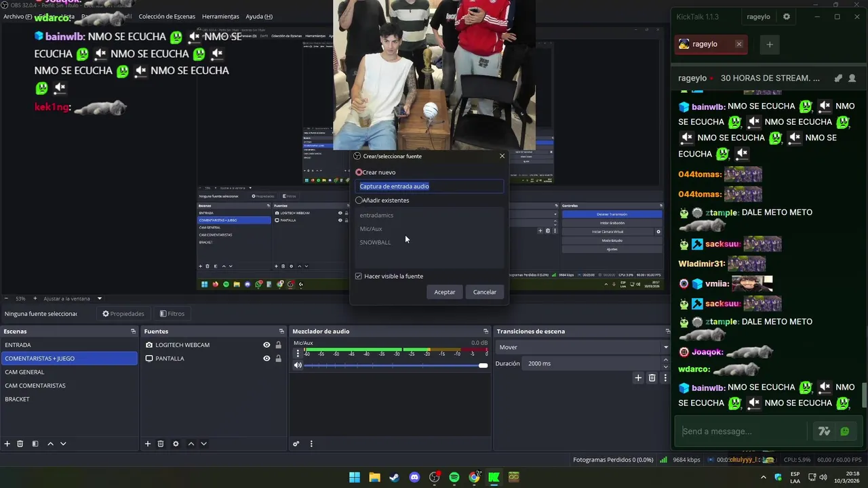Screen dimensions: 868x488
Task: Open the Propiedades button
Action: 123,314
